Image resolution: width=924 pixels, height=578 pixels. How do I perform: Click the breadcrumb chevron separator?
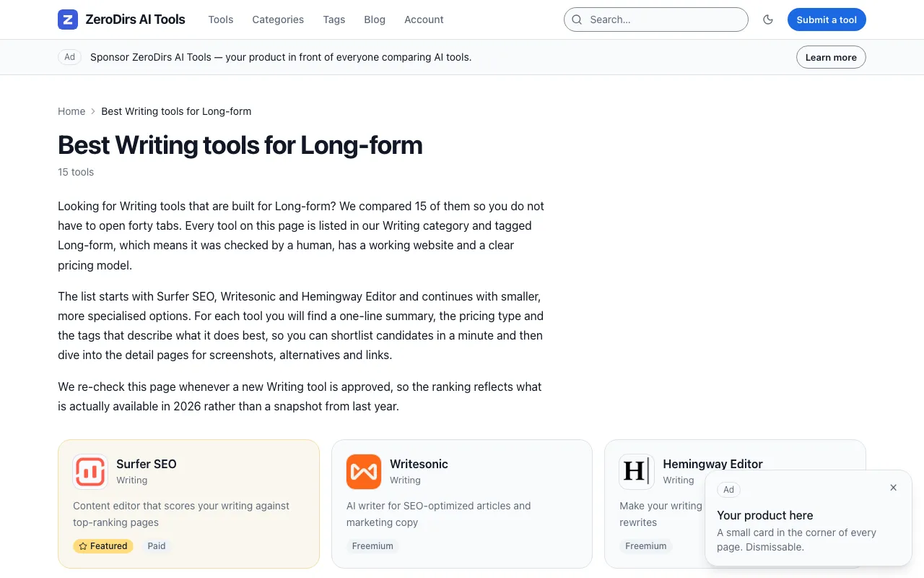click(93, 111)
